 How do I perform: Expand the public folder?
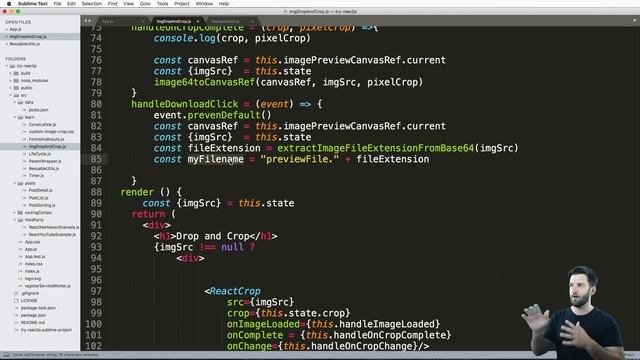pos(11,88)
